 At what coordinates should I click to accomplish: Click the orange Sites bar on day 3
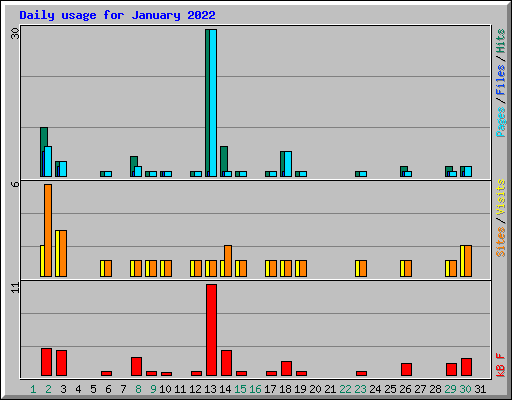click(63, 253)
